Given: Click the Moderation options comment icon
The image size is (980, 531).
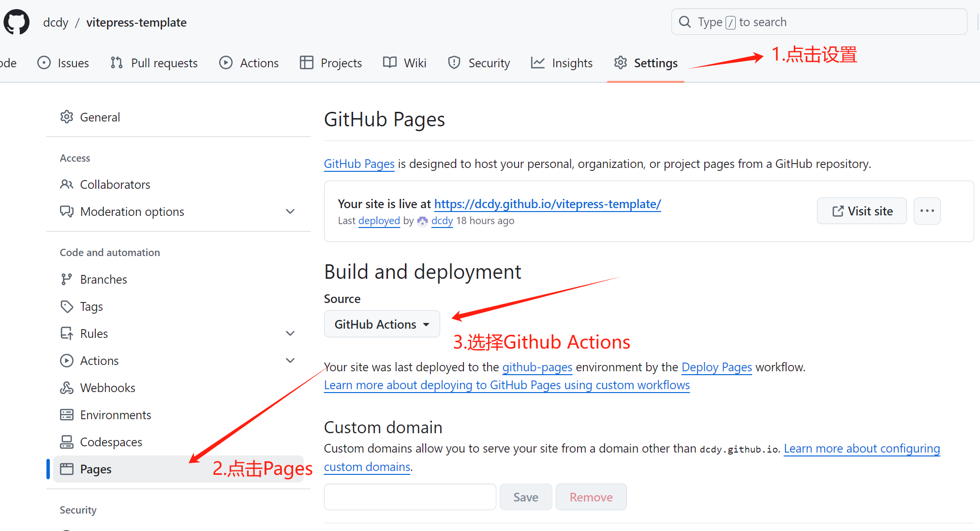Looking at the screenshot, I should (67, 212).
